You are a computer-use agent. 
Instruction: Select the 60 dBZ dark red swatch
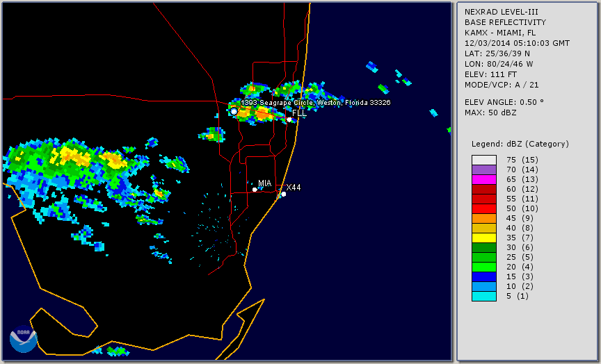484,189
